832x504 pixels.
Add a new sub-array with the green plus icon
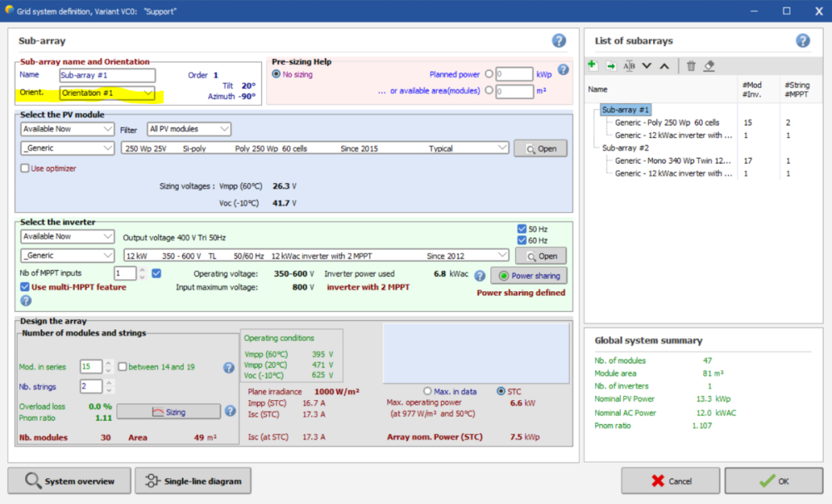pyautogui.click(x=592, y=66)
